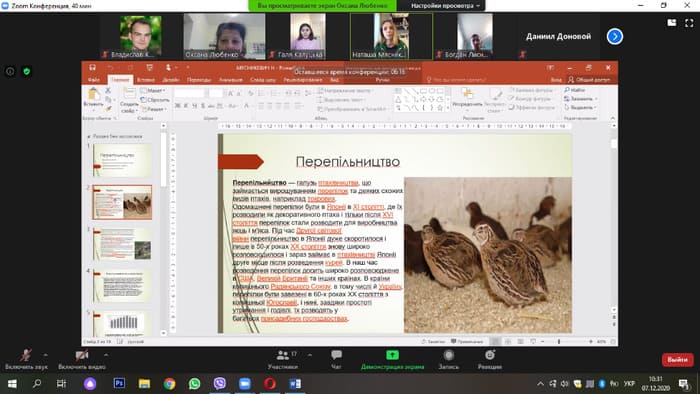Open meeting information circle icon
This screenshot has height=394, width=700.
coord(10,71)
